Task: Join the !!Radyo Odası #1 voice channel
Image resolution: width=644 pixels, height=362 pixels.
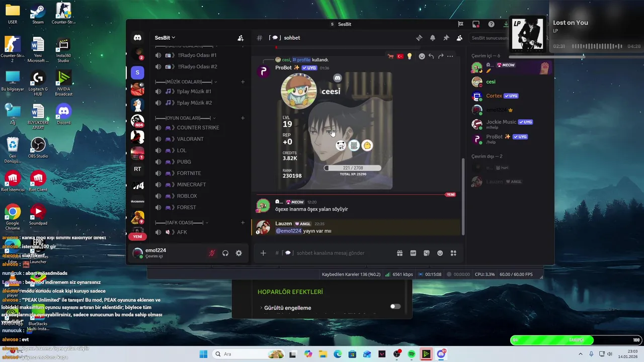Action: click(x=199, y=55)
